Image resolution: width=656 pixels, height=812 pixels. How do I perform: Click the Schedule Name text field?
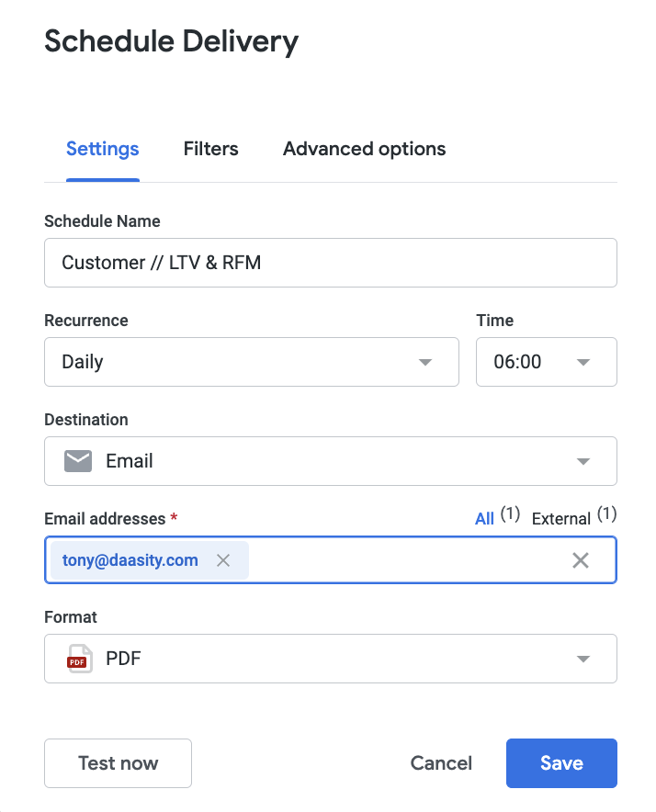(x=330, y=263)
